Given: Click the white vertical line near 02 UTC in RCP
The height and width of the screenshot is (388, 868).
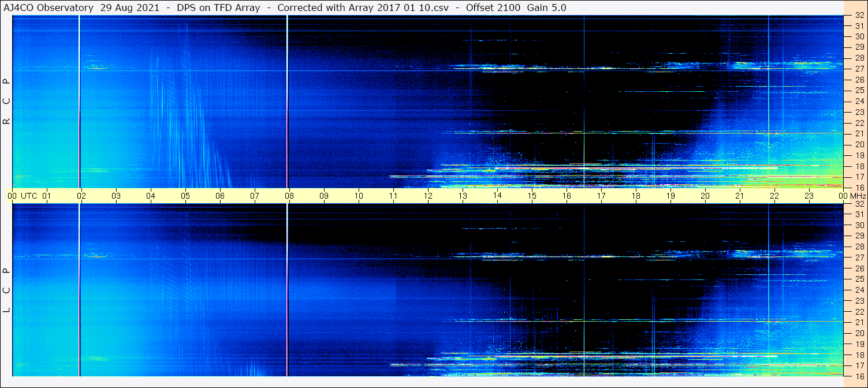Looking at the screenshot, I should click(x=79, y=102).
